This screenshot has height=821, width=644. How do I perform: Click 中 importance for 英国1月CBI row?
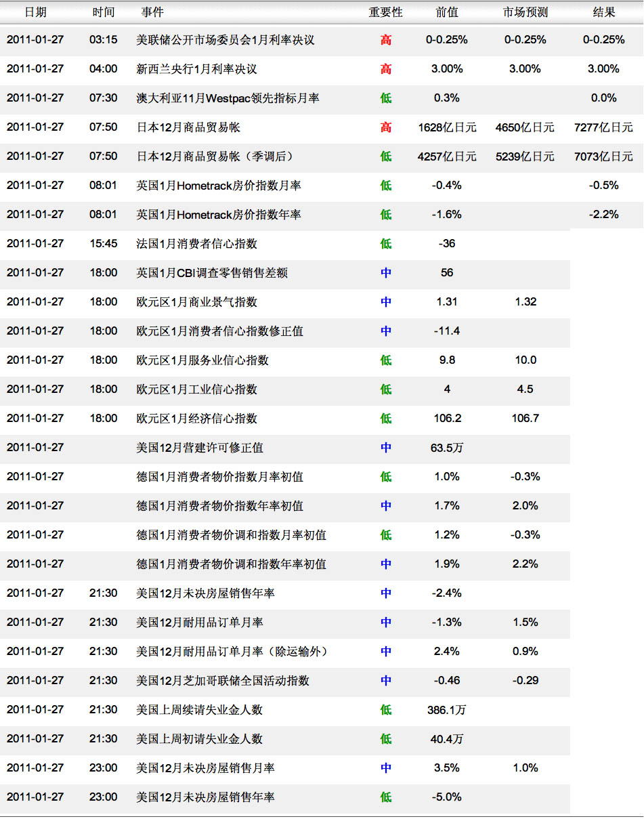(x=385, y=273)
